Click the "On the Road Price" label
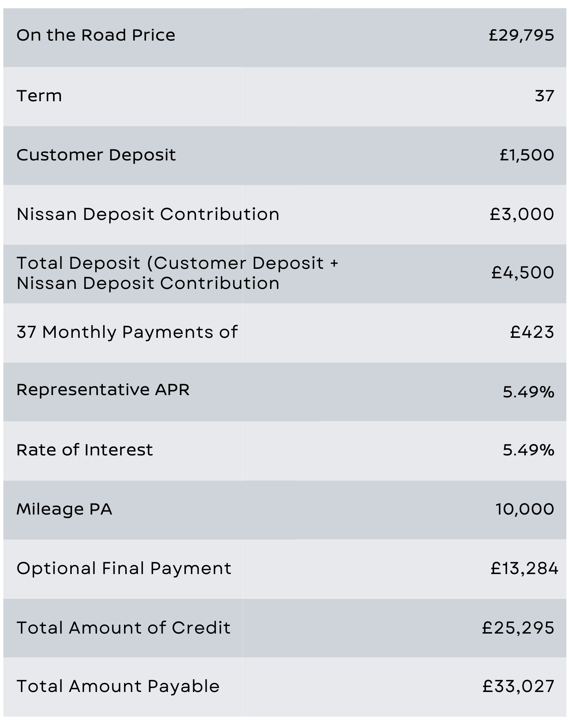The image size is (569, 728). tap(96, 35)
